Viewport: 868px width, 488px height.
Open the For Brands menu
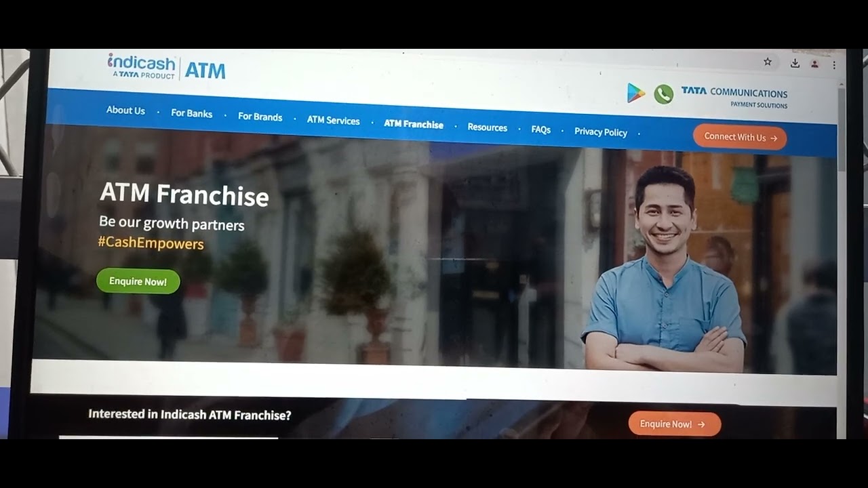260,117
